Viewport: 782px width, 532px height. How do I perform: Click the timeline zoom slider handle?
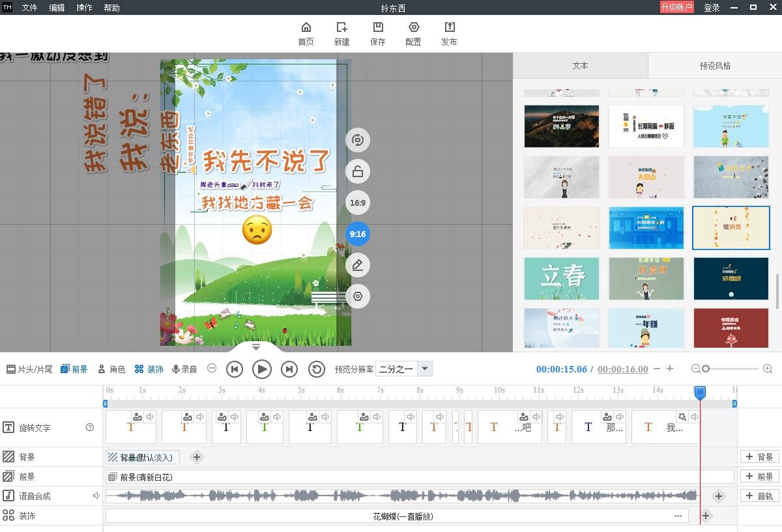pyautogui.click(x=706, y=369)
